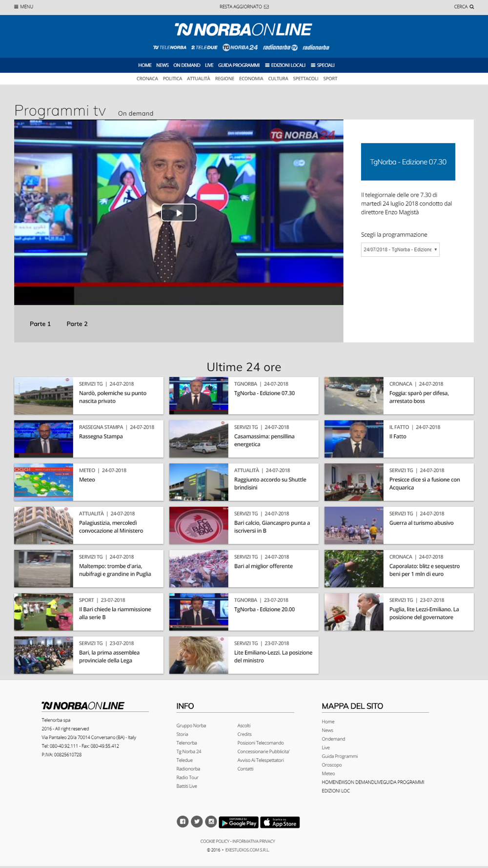
Task: Open footer Facebook icon
Action: coord(183,822)
